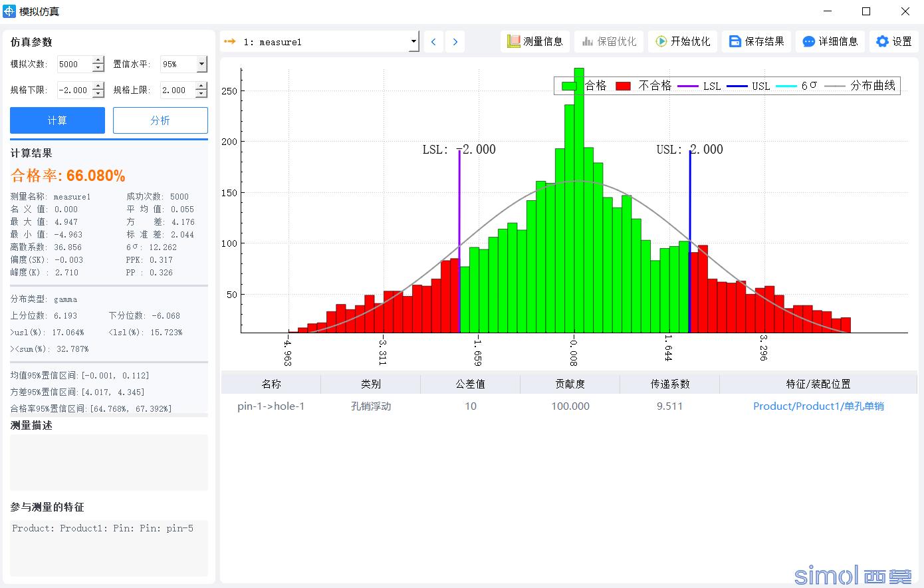This screenshot has height=588, width=924.
Task: Click the 贡献度 column header
Action: pyautogui.click(x=570, y=384)
